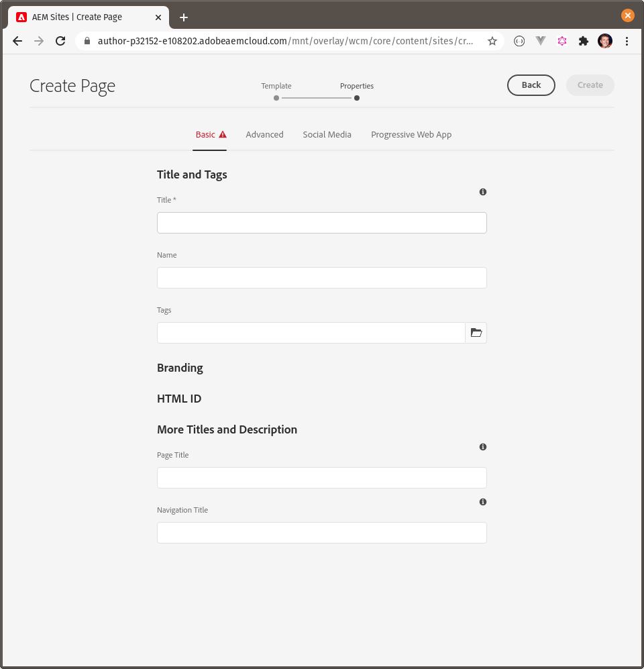
Task: Click the browser back arrow
Action: pos(17,41)
